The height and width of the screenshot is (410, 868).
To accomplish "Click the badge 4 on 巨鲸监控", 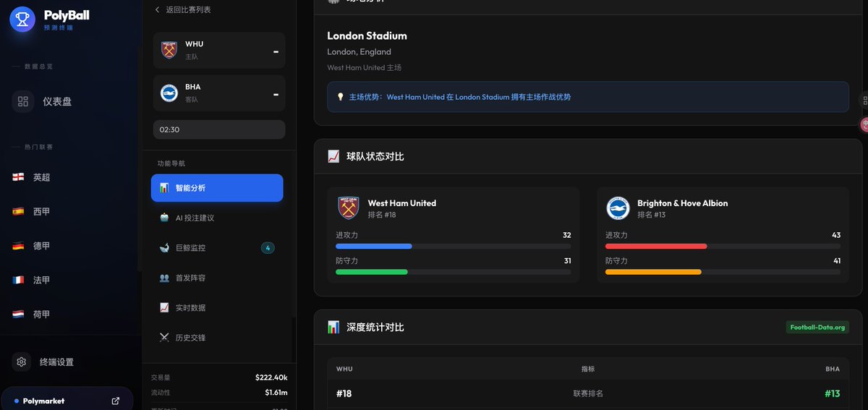I will 268,248.
